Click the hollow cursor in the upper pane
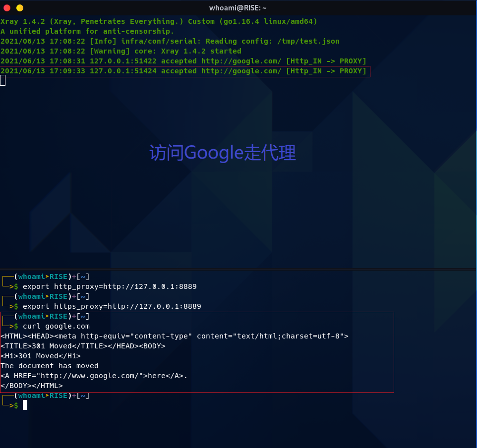The width and height of the screenshot is (477, 448). (x=3, y=80)
